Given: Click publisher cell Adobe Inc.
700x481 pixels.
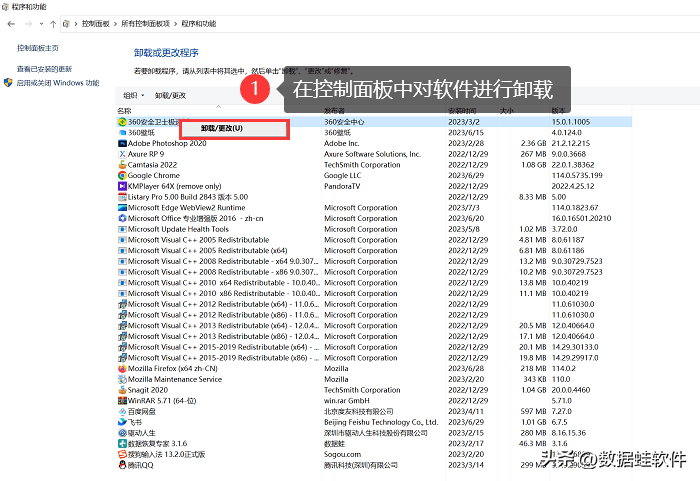Looking at the screenshot, I should click(x=342, y=143).
